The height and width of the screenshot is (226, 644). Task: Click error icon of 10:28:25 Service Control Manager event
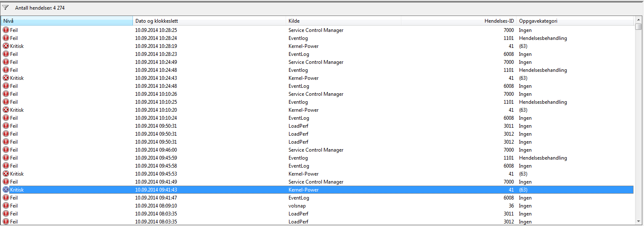pyautogui.click(x=6, y=30)
